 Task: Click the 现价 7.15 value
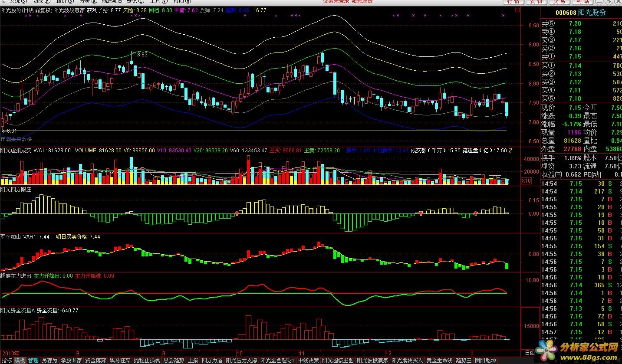[x=575, y=108]
